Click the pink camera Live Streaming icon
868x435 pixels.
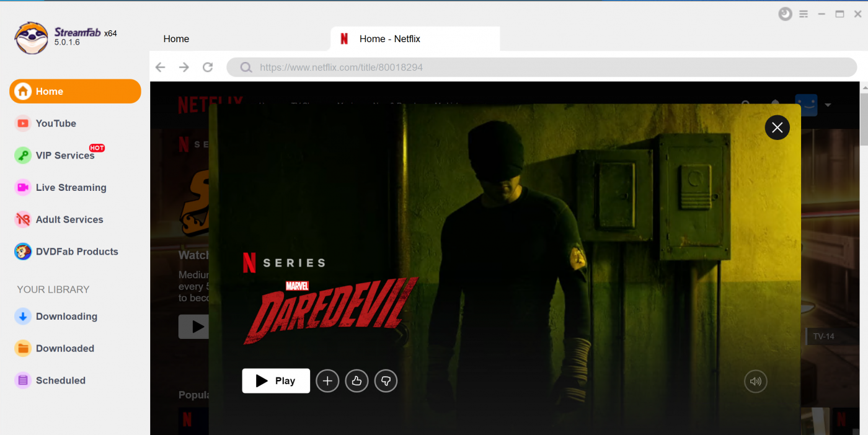[23, 187]
